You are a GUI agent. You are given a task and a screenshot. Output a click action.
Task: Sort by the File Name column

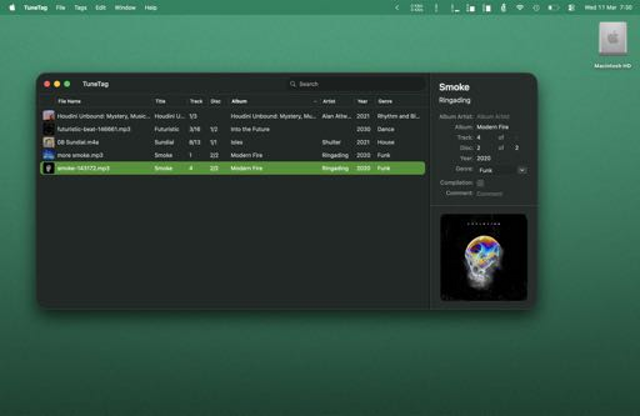click(69, 101)
